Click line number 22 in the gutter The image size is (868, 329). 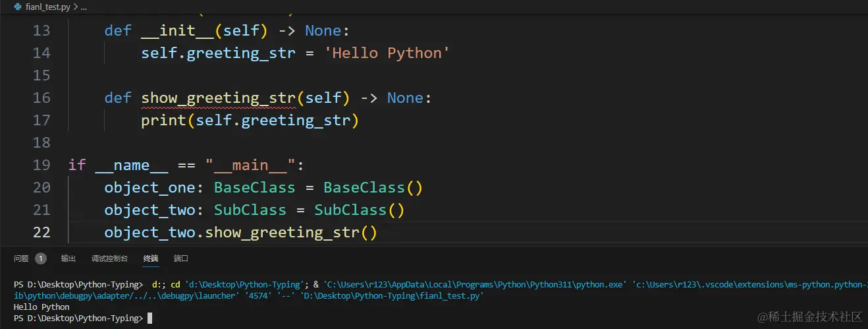tap(41, 232)
